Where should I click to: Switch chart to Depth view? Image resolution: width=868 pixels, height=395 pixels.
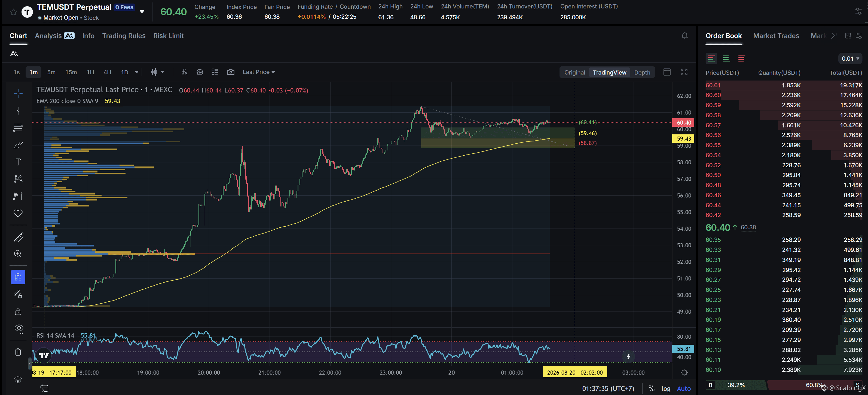coord(642,72)
